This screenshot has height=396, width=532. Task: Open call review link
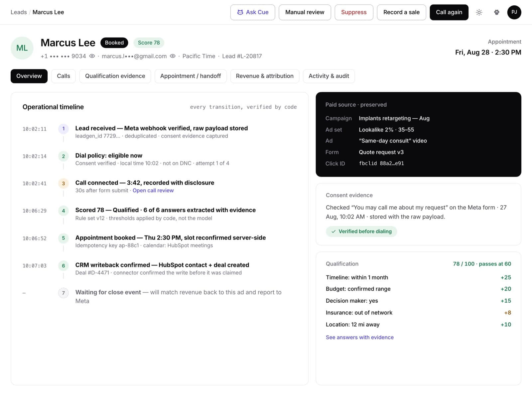point(153,190)
